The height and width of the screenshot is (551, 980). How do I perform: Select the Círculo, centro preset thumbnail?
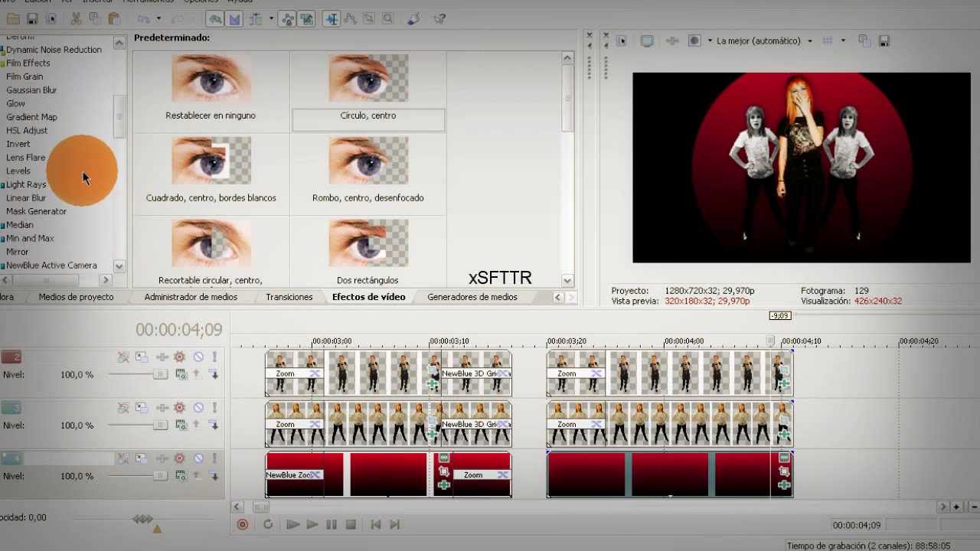368,78
